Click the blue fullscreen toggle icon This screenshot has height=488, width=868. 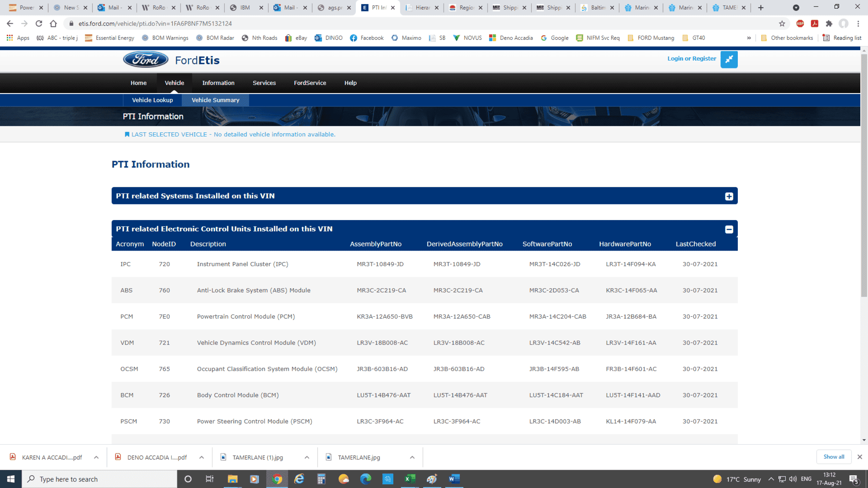(x=729, y=59)
